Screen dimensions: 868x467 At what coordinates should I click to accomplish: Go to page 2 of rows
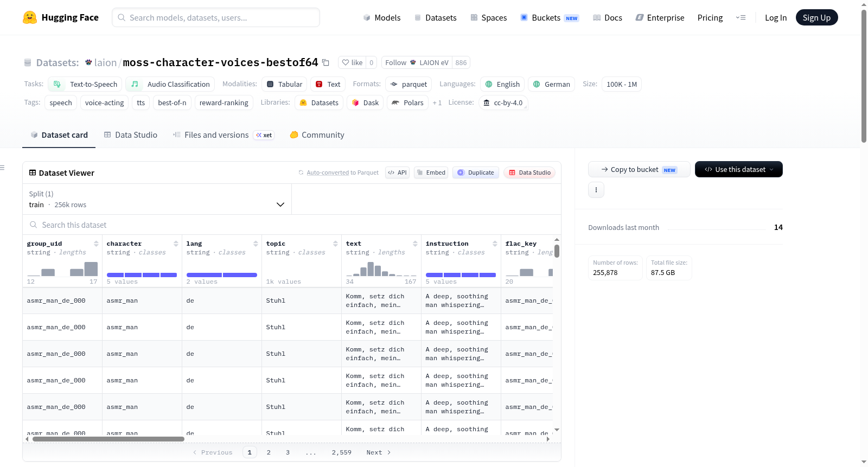[x=269, y=452]
